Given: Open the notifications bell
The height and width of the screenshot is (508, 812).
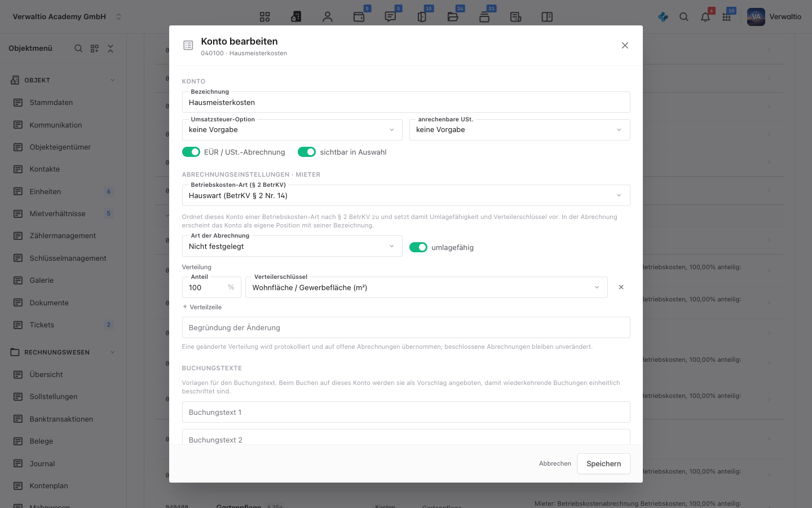Looking at the screenshot, I should pos(705,17).
